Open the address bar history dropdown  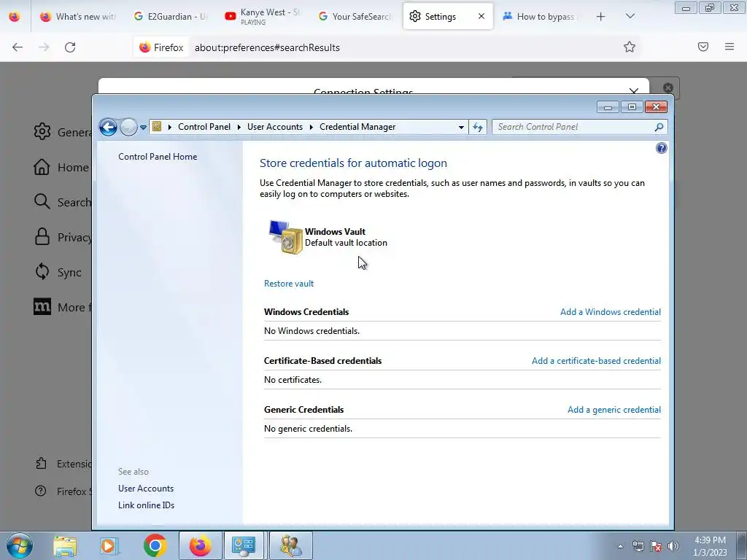pos(461,127)
